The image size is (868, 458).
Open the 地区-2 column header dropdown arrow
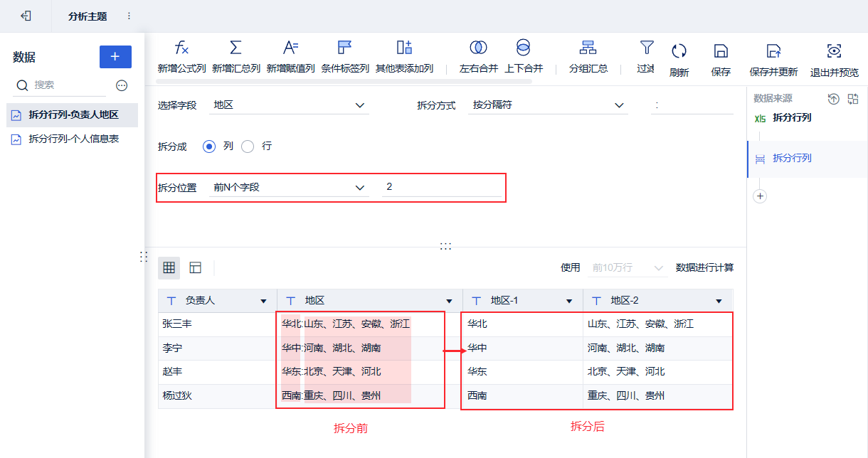[719, 302]
